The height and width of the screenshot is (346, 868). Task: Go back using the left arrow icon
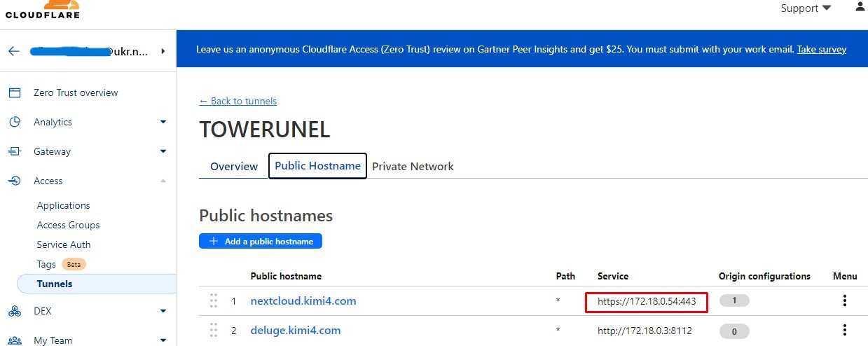14,51
